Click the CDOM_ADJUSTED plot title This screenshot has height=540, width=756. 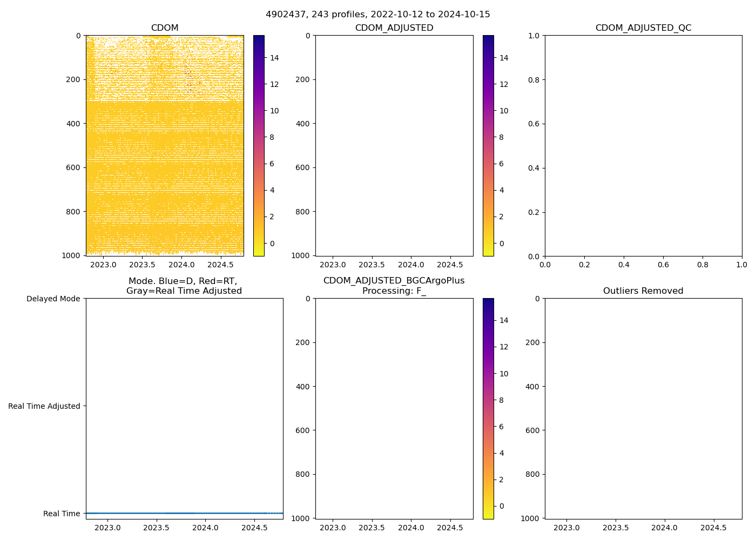pos(394,28)
